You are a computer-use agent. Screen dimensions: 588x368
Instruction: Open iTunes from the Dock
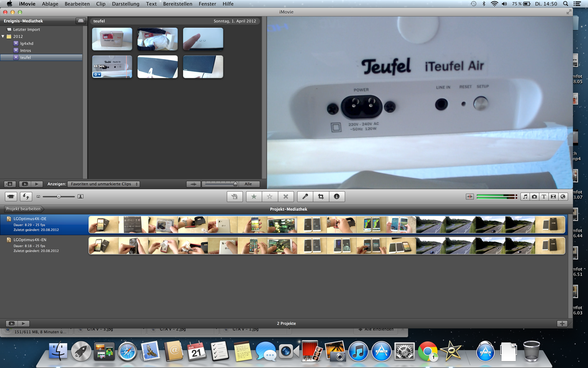click(358, 352)
